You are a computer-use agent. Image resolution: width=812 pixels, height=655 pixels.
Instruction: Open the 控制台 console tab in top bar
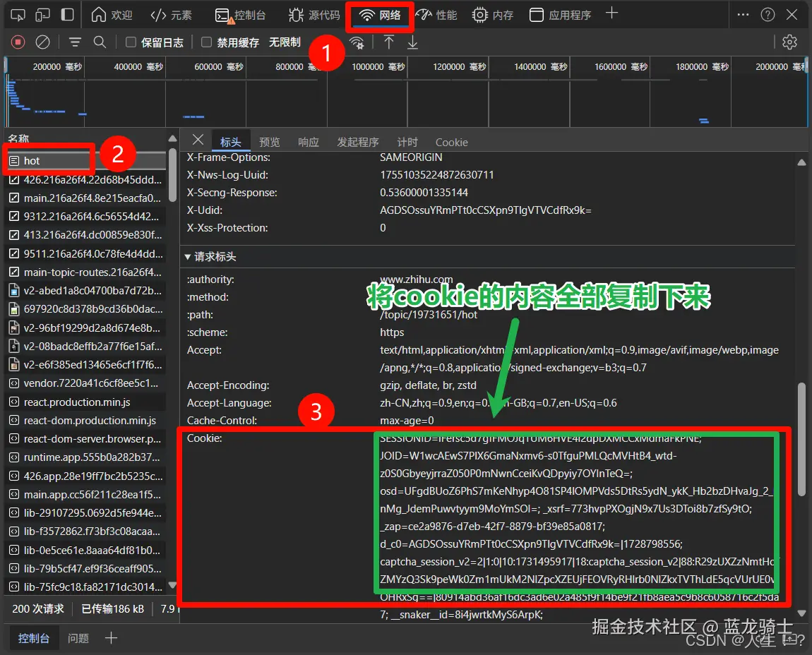pyautogui.click(x=240, y=16)
